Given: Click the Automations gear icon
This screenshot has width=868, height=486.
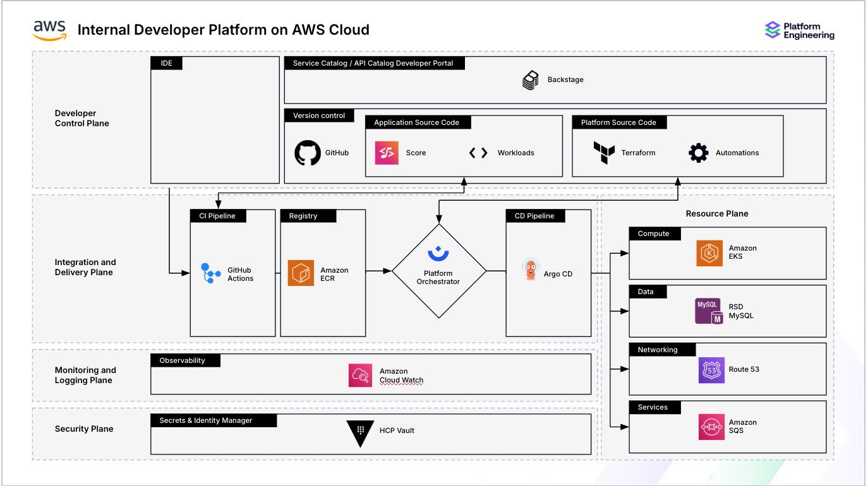Looking at the screenshot, I should pos(698,153).
